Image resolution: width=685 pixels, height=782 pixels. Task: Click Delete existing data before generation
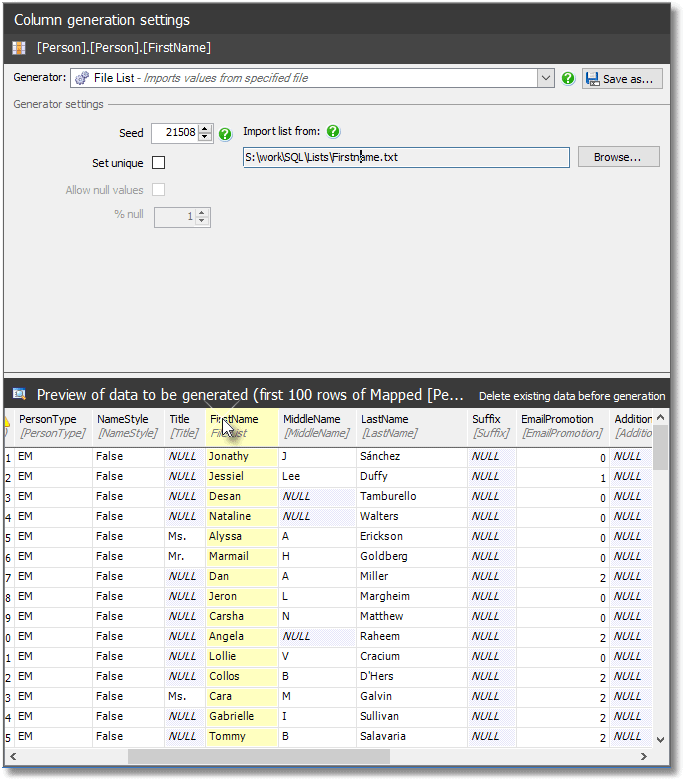[x=571, y=396]
